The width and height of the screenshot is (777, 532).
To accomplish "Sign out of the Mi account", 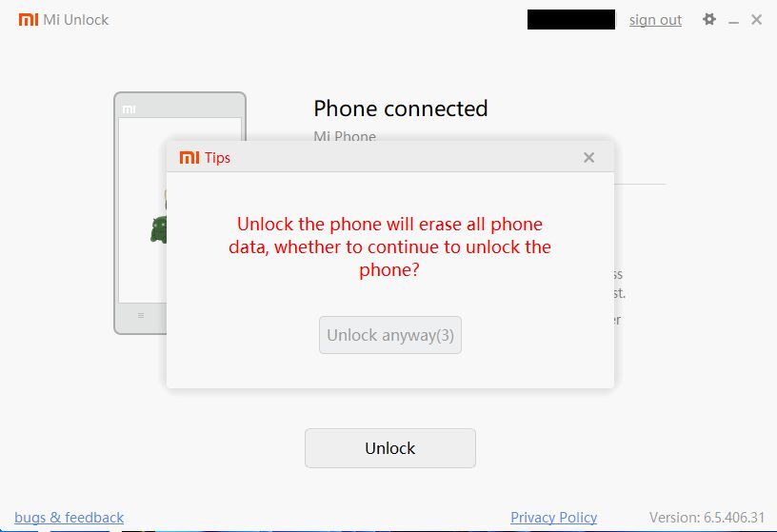I will 655,20.
